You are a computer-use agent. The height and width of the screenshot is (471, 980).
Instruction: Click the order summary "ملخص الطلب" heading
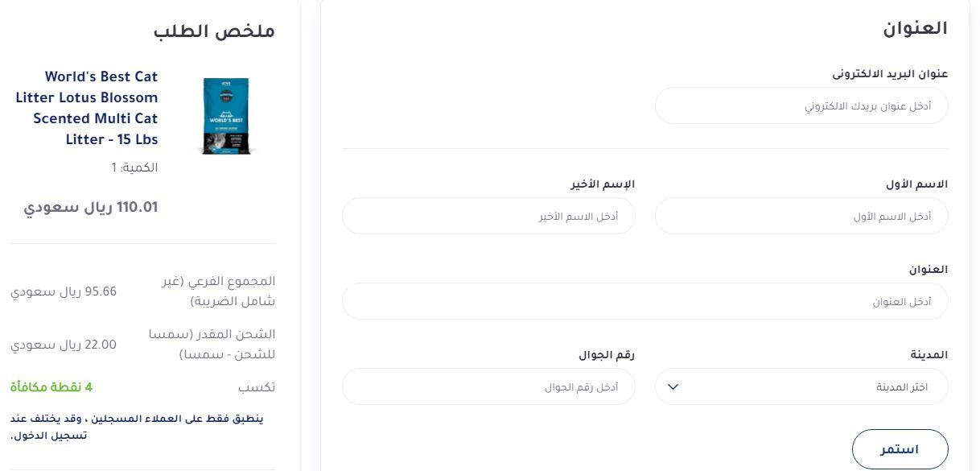click(x=214, y=31)
